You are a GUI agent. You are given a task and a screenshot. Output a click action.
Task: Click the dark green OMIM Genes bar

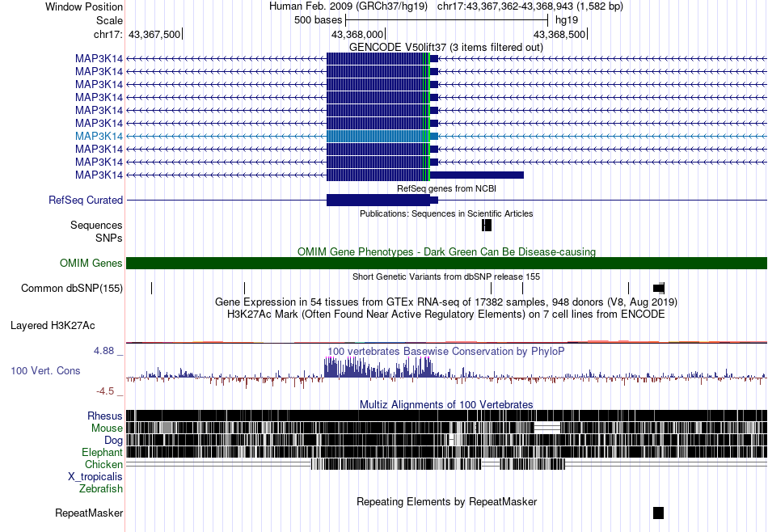pyautogui.click(x=446, y=263)
